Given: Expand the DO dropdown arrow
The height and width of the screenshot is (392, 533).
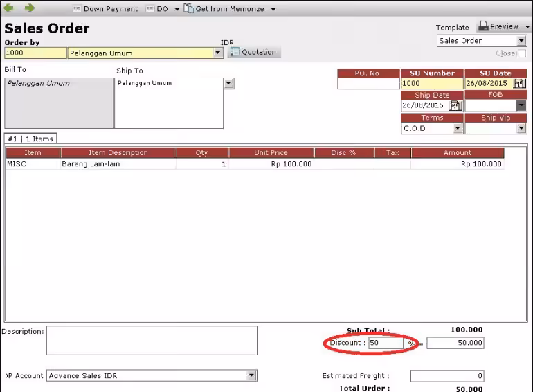Looking at the screenshot, I should [177, 10].
